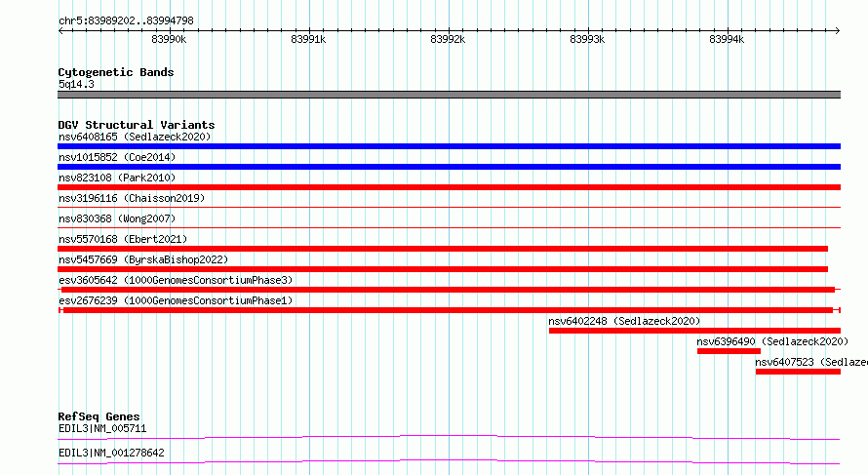Screen dimensions: 868x475
Task: Click the left arrowhead of the ruler
Action: [x=60, y=31]
